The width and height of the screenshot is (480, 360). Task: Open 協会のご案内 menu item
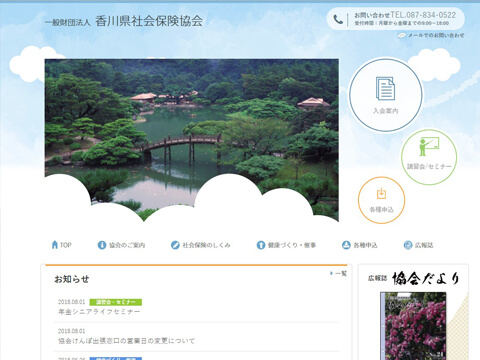click(x=127, y=245)
